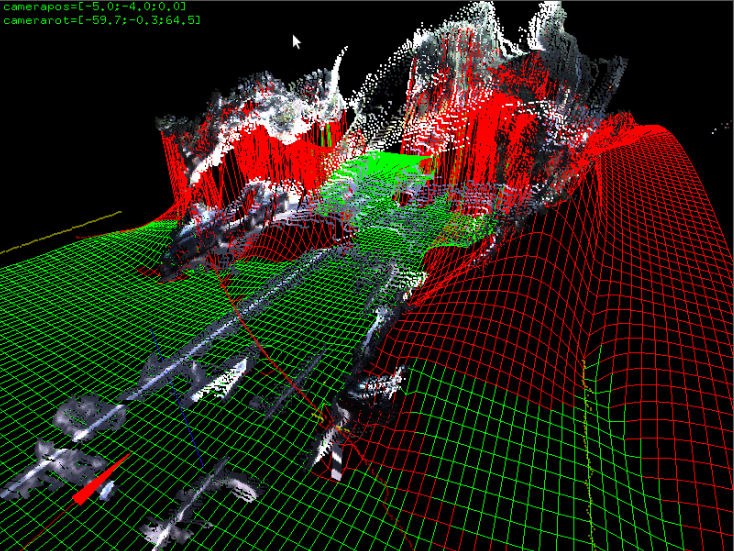Click the gray point cluster at bottom center
This screenshot has width=734, height=551.
click(x=230, y=490)
